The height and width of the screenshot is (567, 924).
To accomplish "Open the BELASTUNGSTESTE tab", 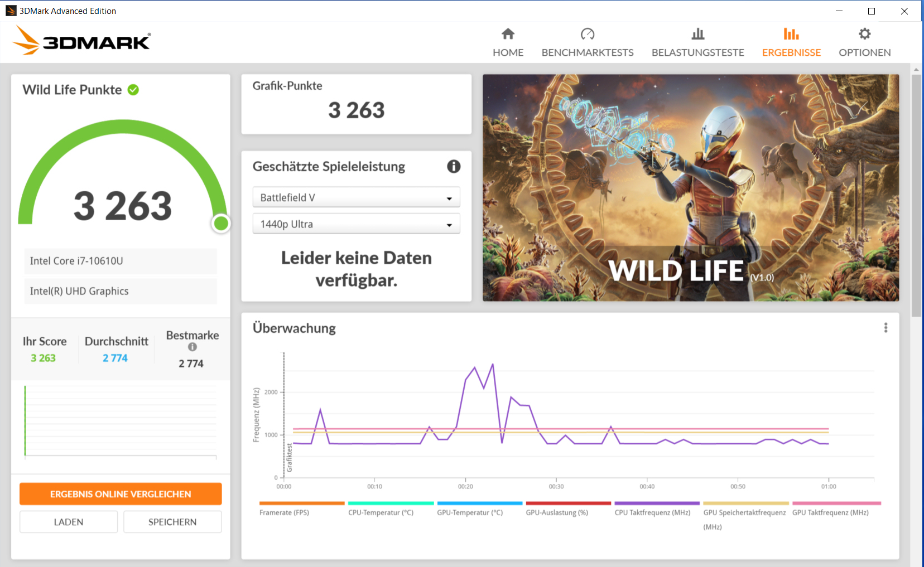I will [697, 42].
